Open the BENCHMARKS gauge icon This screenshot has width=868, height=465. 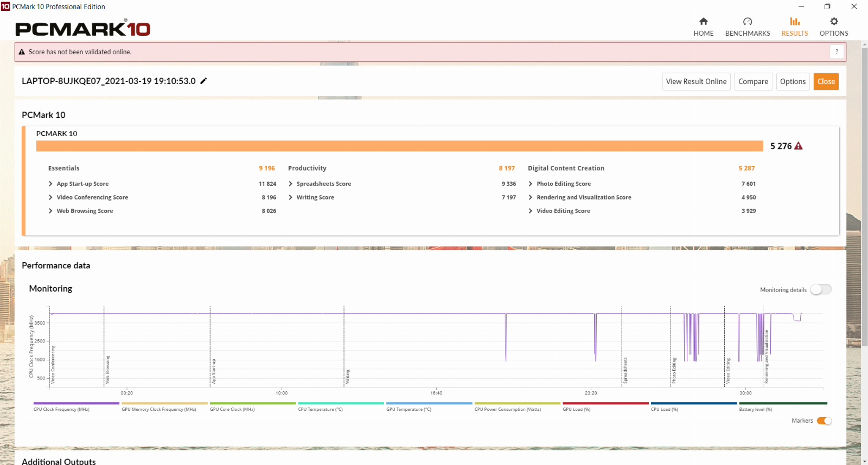748,21
